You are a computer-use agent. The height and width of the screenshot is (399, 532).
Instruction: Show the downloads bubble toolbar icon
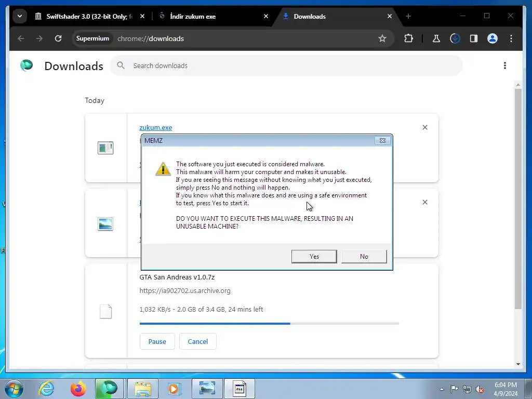[x=455, y=38]
